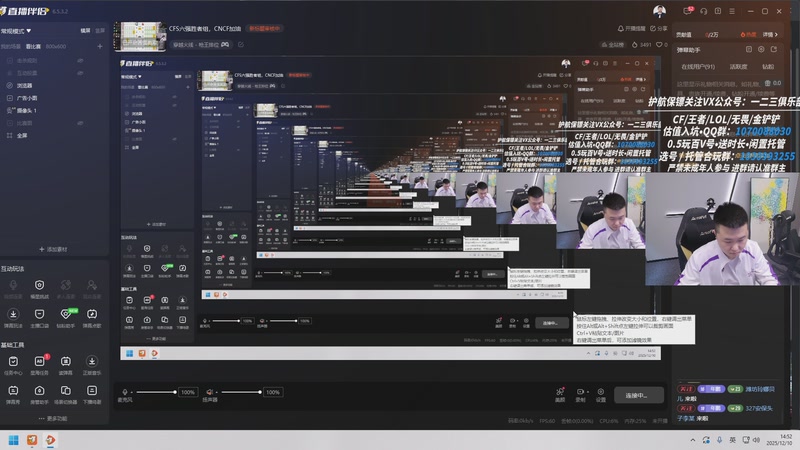800x450 pixels.
Task: Open the 正版音乐 download icon
Action: [92, 361]
